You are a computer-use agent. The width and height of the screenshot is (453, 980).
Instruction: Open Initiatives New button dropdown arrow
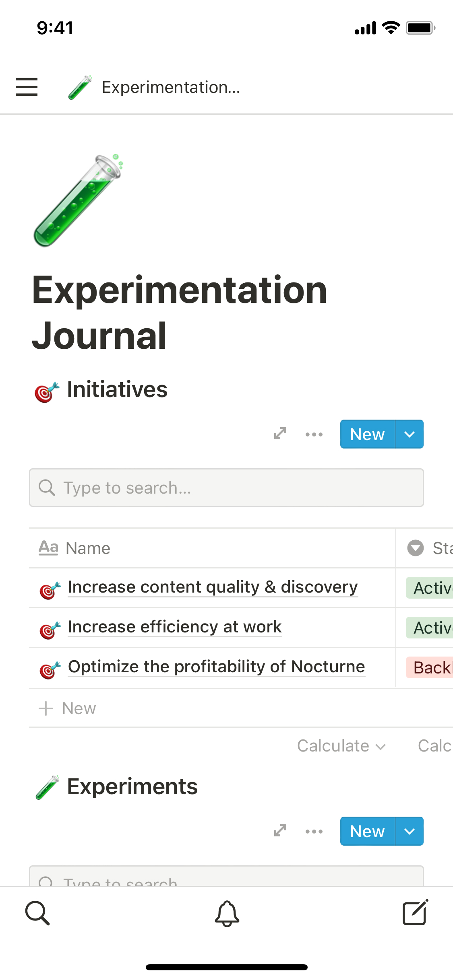410,434
